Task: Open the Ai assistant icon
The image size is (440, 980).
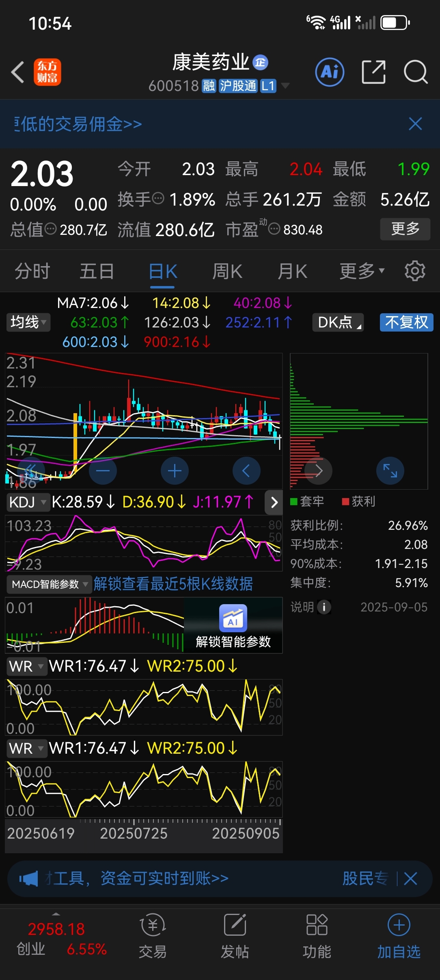Action: (330, 72)
